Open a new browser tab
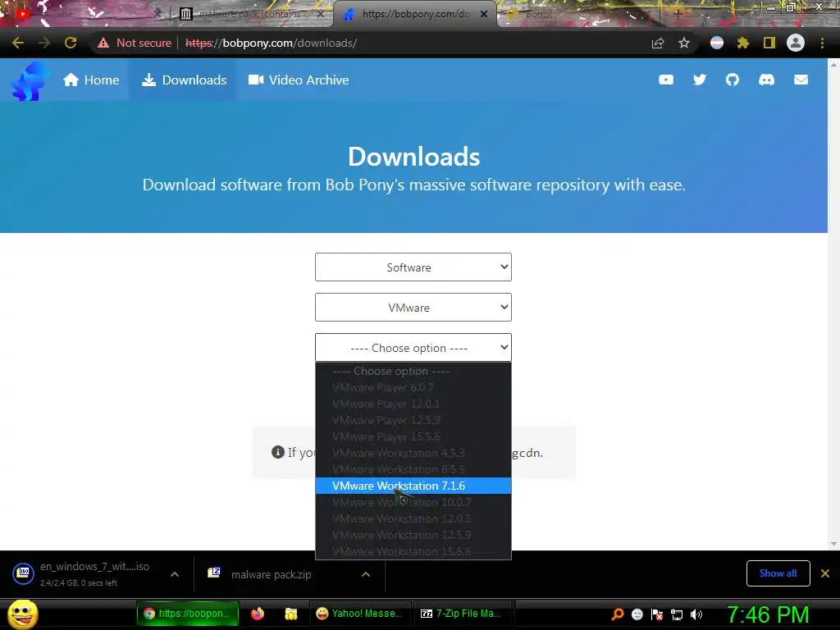This screenshot has width=840, height=630. [x=678, y=14]
